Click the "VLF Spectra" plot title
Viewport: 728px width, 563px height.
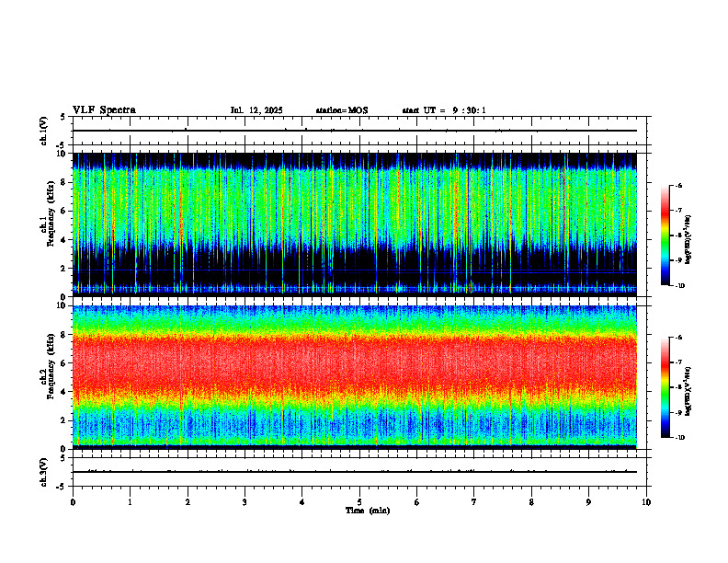104,110
